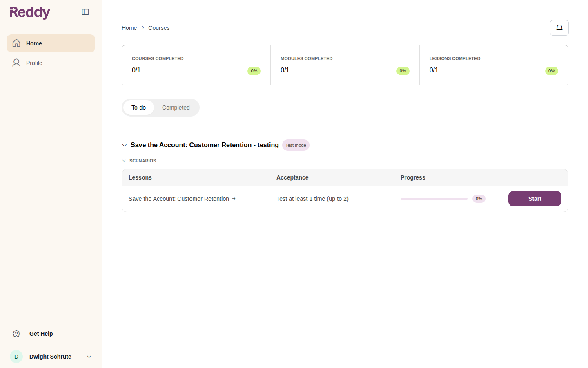Click the Test mode badge

pos(296,145)
